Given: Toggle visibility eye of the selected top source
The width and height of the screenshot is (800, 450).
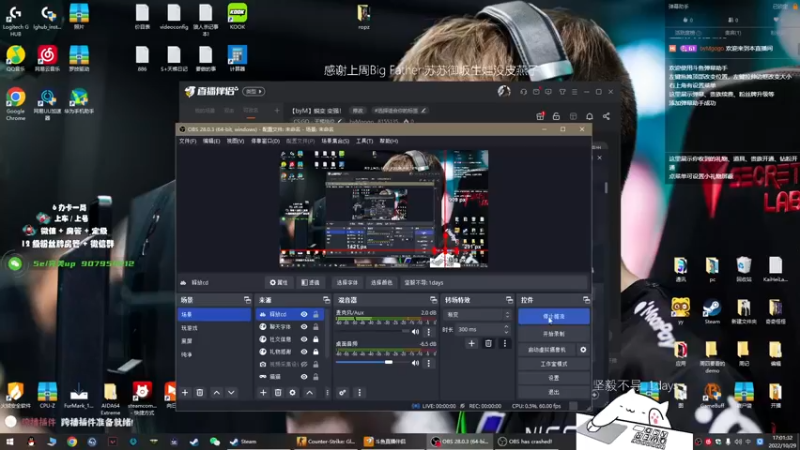Looking at the screenshot, I should tap(304, 314).
